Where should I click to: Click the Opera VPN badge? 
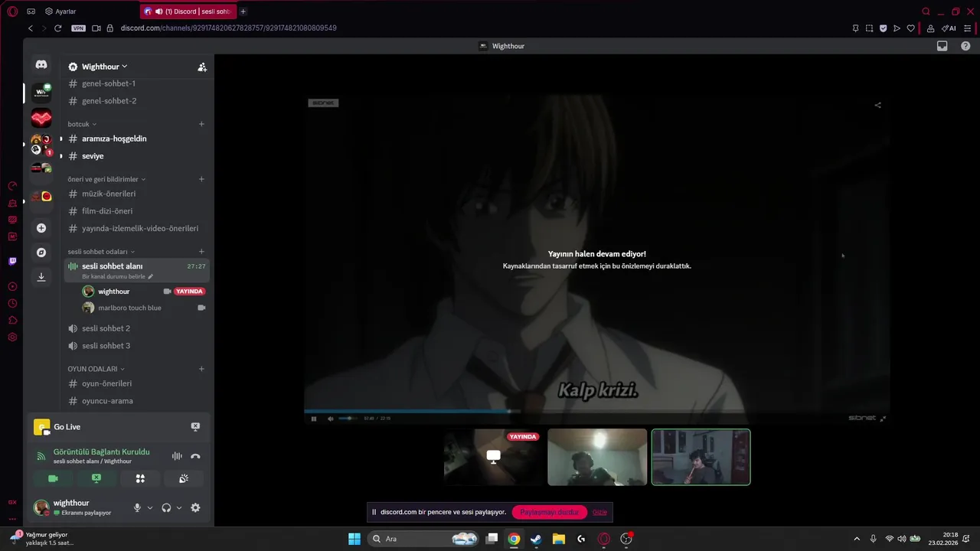pos(78,28)
